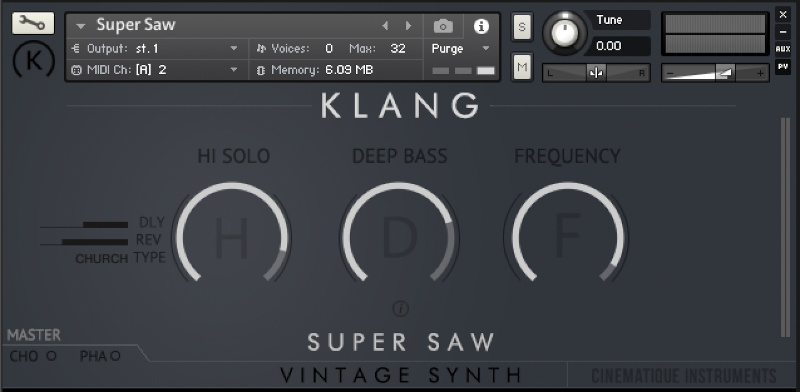Minimize the instrument header view

pos(783,32)
